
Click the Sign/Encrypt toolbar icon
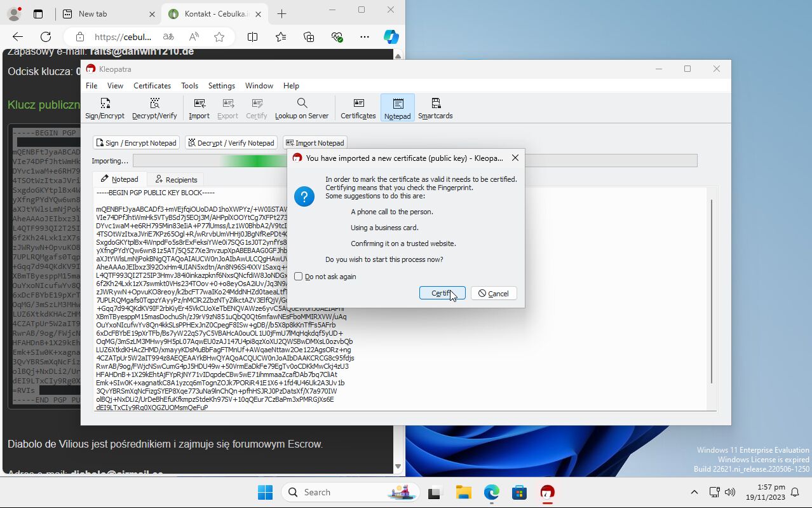(105, 108)
